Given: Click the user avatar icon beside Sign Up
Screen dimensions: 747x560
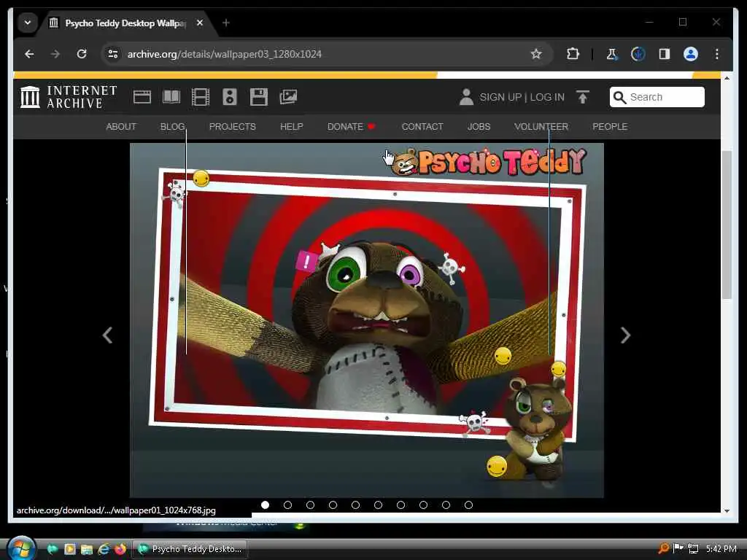Looking at the screenshot, I should pyautogui.click(x=466, y=97).
